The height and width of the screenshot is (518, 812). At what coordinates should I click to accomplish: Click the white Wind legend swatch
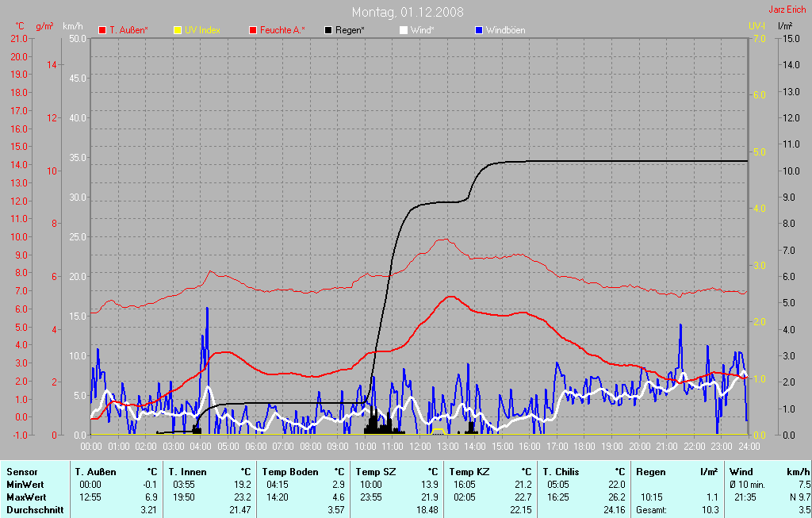[403, 30]
